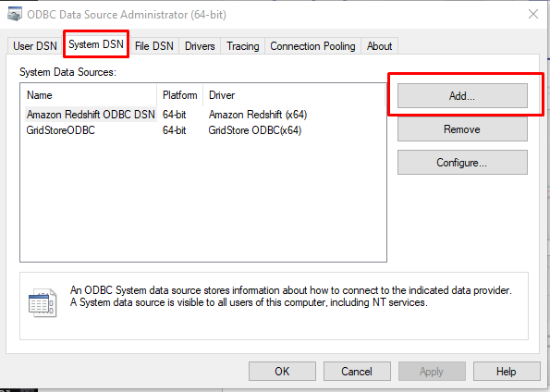550x392 pixels.
Task: Click the Platform column header
Action: [x=179, y=95]
